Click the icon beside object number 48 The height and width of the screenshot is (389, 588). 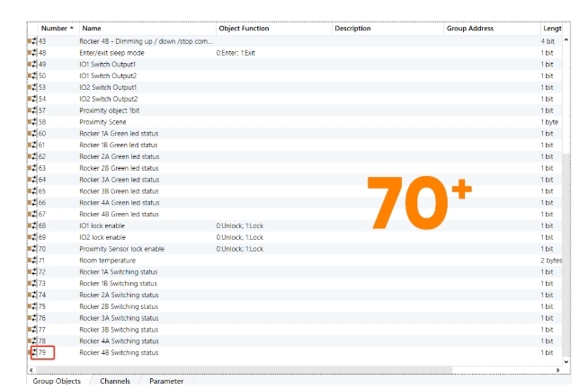click(31, 53)
